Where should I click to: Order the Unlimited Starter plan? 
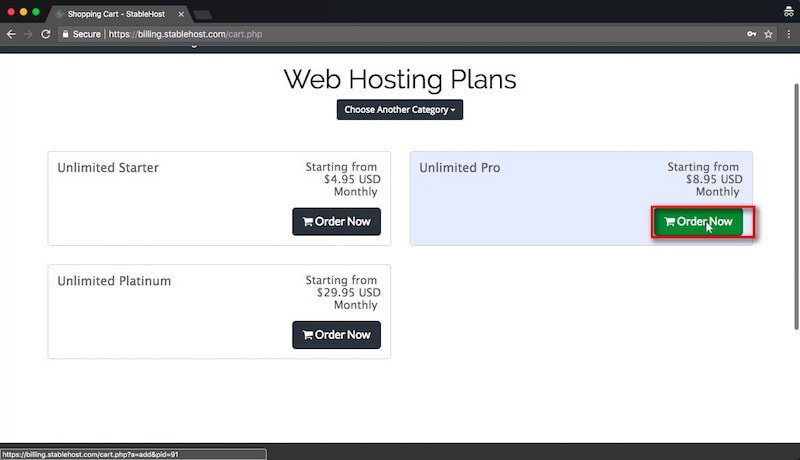coord(336,221)
